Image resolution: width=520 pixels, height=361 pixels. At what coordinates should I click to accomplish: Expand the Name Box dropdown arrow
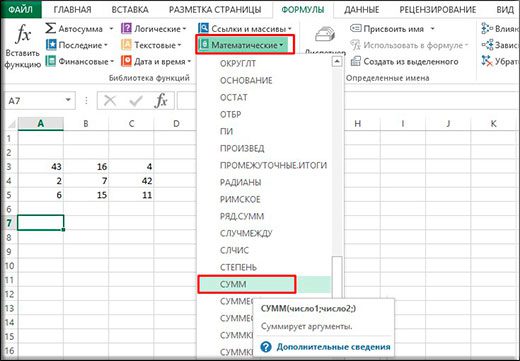tap(68, 100)
